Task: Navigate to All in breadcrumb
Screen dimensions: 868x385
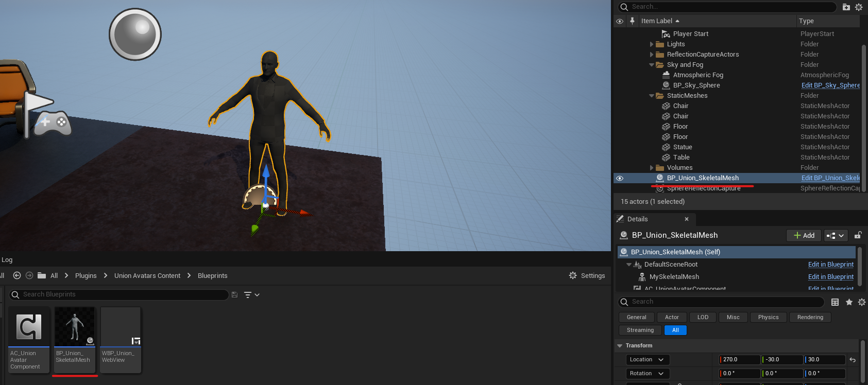Action: tap(54, 276)
